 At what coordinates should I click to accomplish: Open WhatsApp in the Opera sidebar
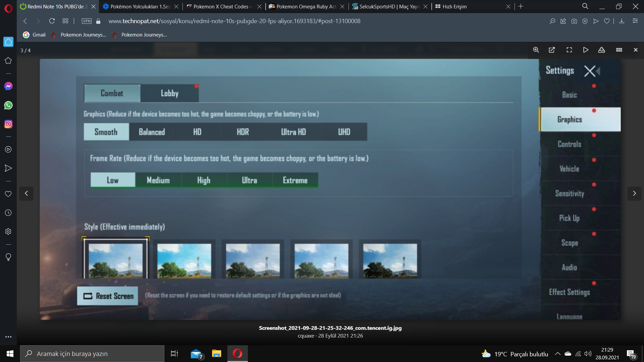[8, 105]
